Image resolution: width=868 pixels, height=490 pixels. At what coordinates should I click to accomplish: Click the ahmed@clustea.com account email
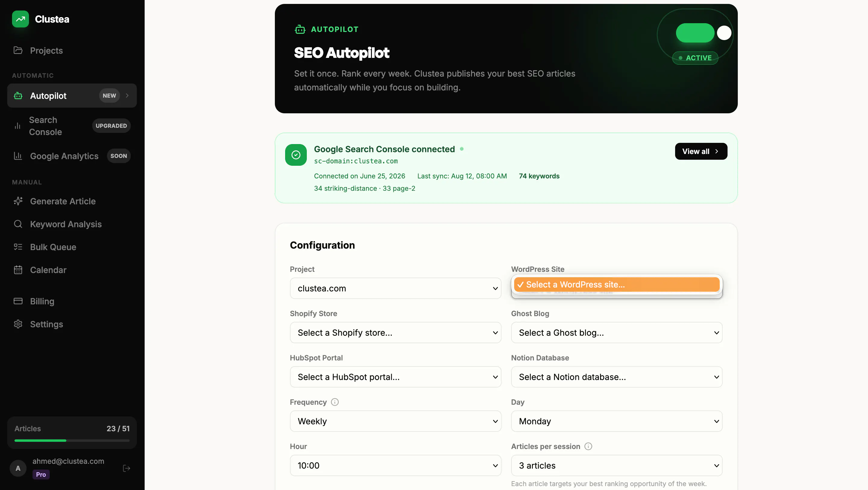click(68, 461)
